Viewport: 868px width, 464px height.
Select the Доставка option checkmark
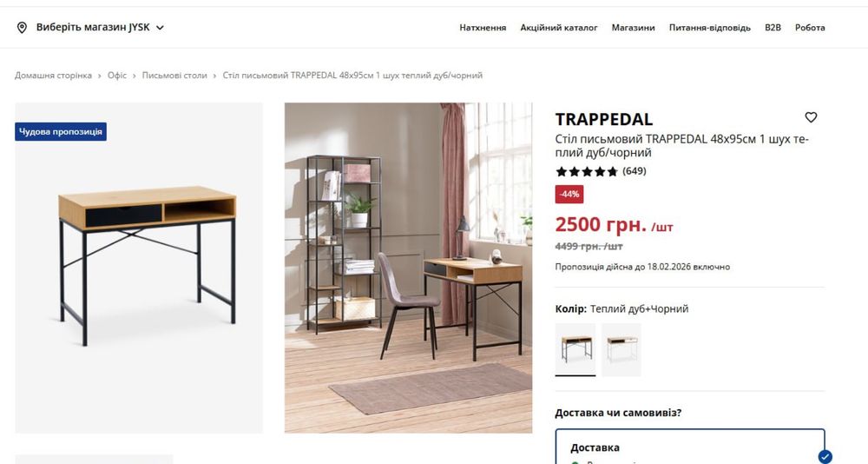click(x=825, y=456)
